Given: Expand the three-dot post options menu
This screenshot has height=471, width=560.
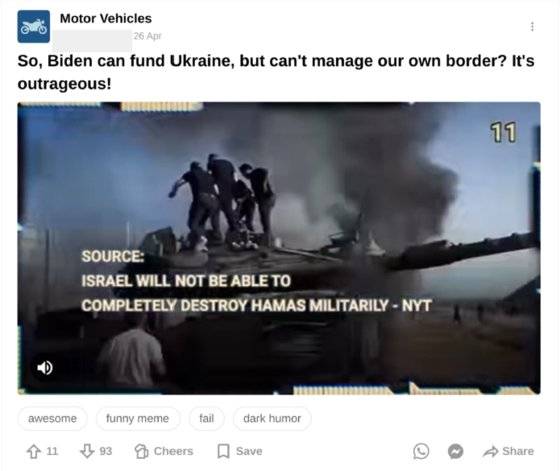Looking at the screenshot, I should point(532,26).
